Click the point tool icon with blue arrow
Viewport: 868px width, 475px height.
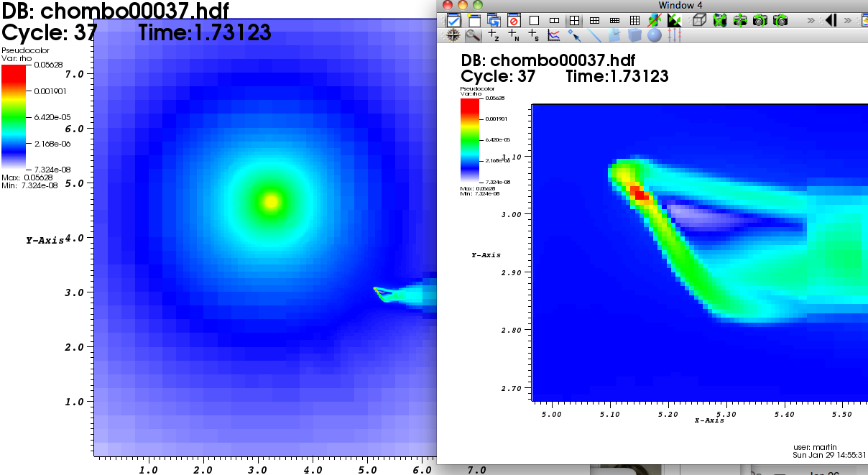tap(574, 34)
